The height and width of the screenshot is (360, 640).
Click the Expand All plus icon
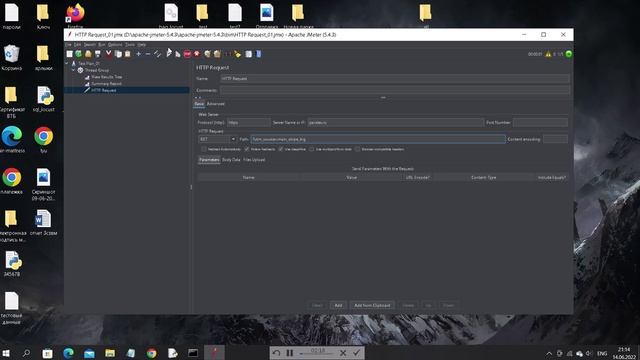(138, 54)
